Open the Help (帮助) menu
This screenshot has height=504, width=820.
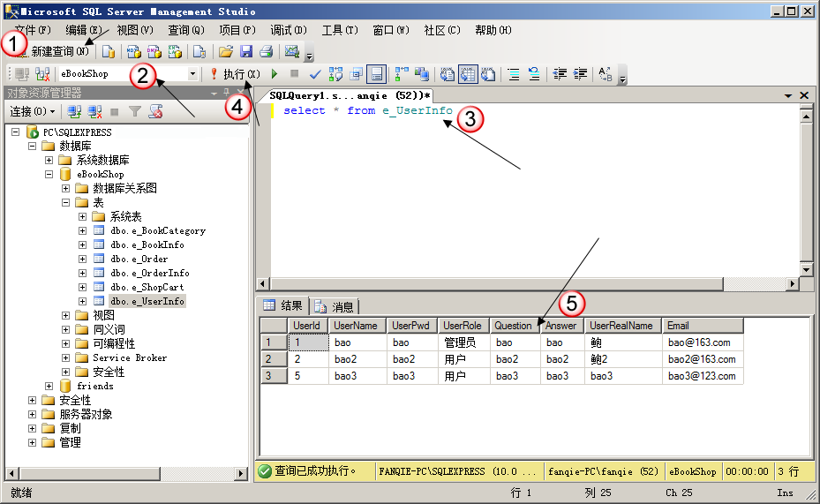(493, 30)
